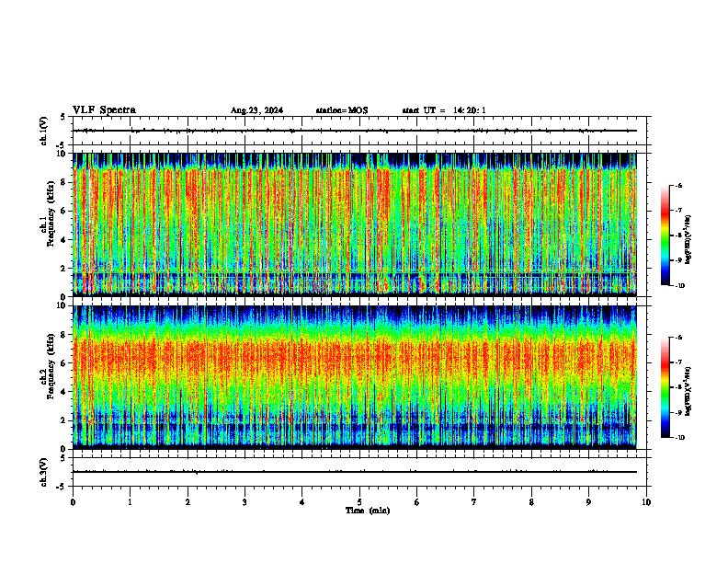This screenshot has width=728, height=563.
Task: Click the 'ch.3(V)' axis label
Action: [44, 472]
